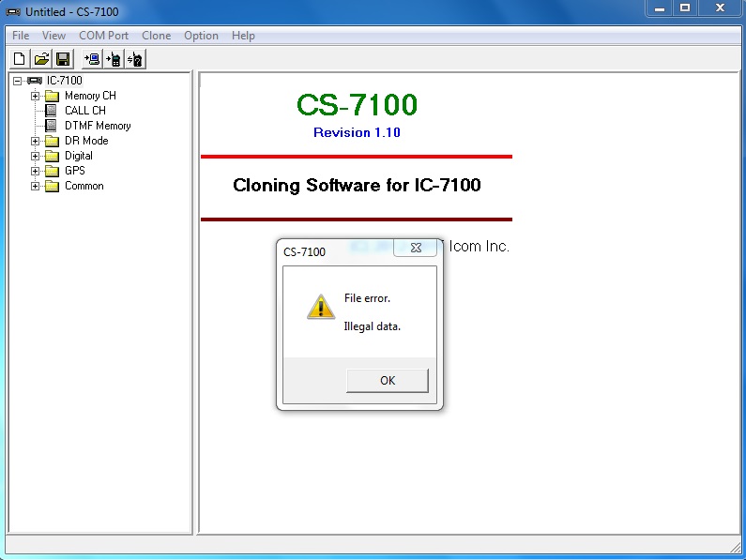Expand the Common folder node
Viewport: 746px width, 560px height.
tap(36, 186)
